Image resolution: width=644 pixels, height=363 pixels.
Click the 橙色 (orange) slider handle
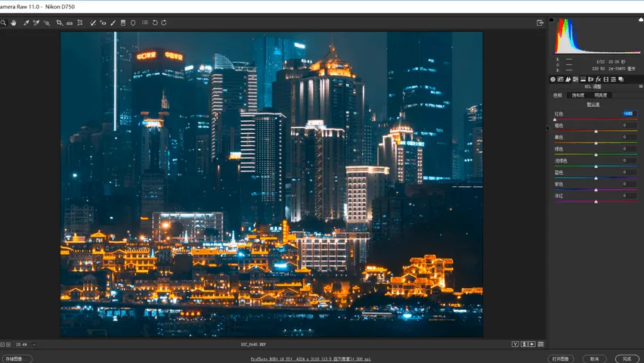pyautogui.click(x=596, y=131)
